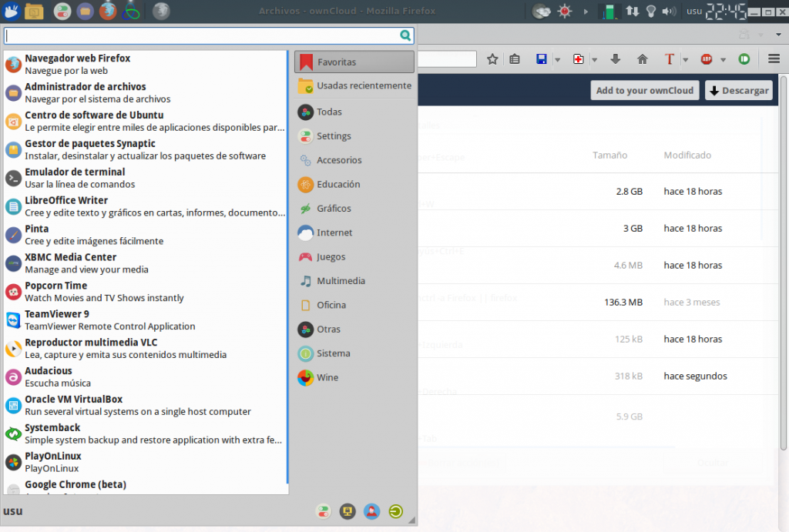Open system settings from menu footer
This screenshot has height=532, width=789.
[x=324, y=511]
